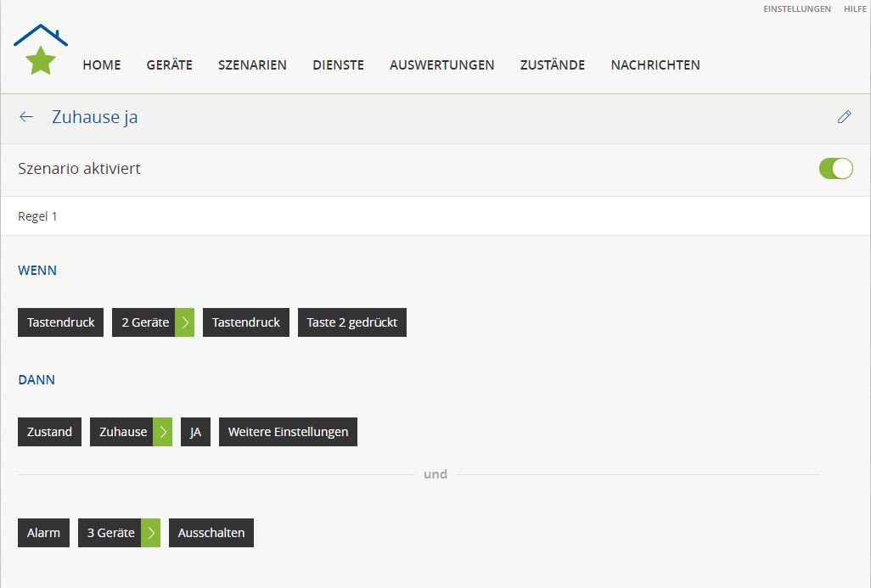Select the Regel 1 row

pos(435,216)
